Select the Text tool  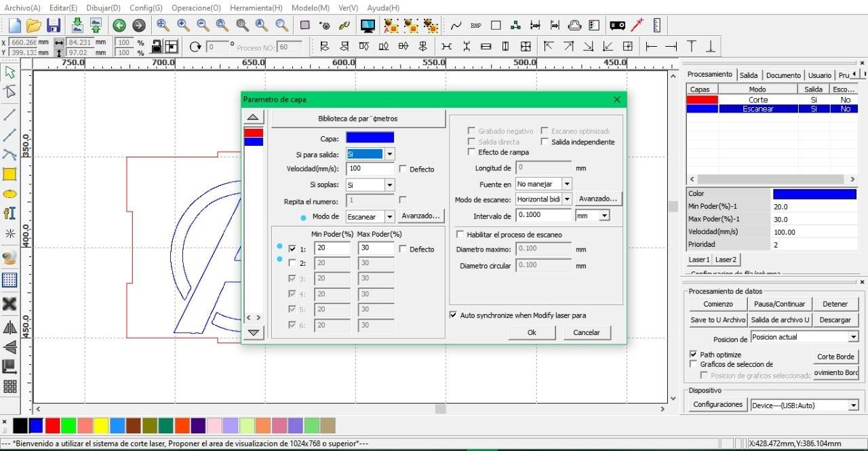(9, 213)
